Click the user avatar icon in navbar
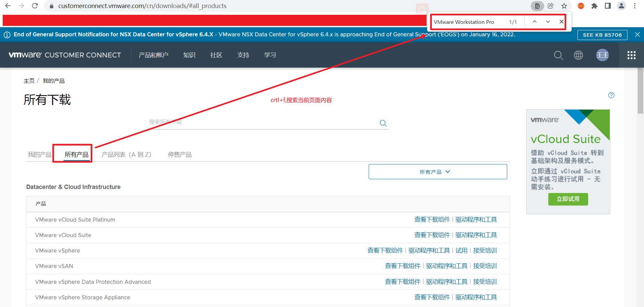644x307 pixels. click(x=602, y=55)
